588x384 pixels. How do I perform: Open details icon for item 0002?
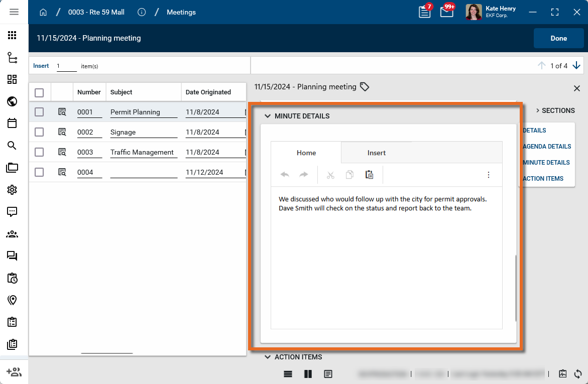[62, 132]
